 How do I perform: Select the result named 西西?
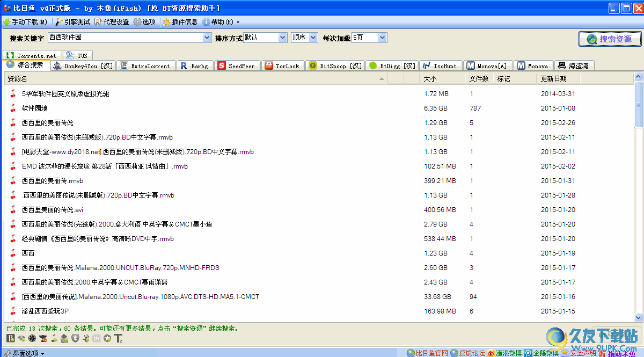click(x=28, y=253)
